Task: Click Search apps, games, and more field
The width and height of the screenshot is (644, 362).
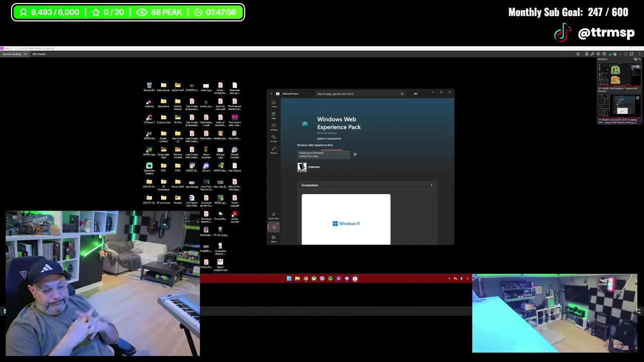Action: (360, 94)
